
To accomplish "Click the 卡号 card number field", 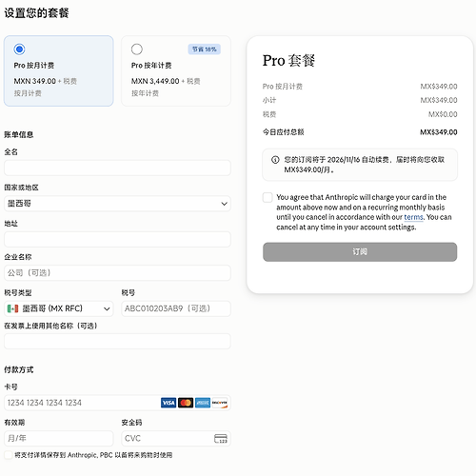I will [x=117, y=403].
